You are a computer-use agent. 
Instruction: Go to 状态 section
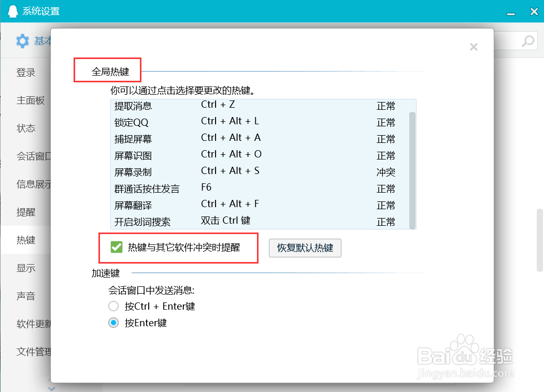26,128
